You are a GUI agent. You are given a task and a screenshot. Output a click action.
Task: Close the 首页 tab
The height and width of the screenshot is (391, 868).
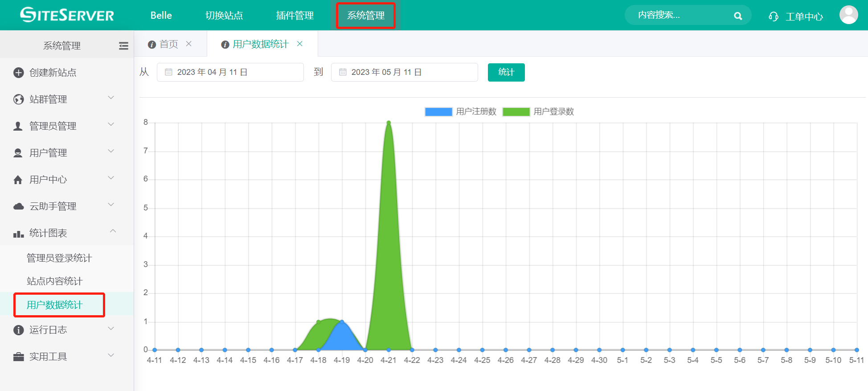[x=189, y=44]
